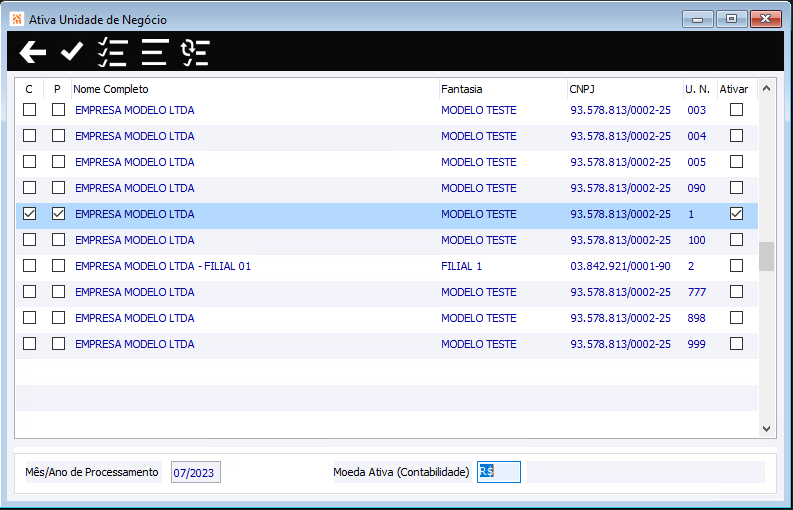The width and height of the screenshot is (793, 510).
Task: Check Ativar for unit 003
Action: tap(736, 109)
